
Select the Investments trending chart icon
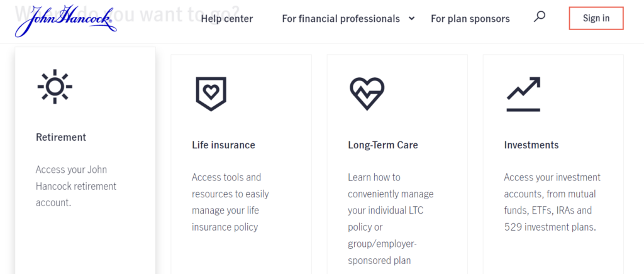523,94
